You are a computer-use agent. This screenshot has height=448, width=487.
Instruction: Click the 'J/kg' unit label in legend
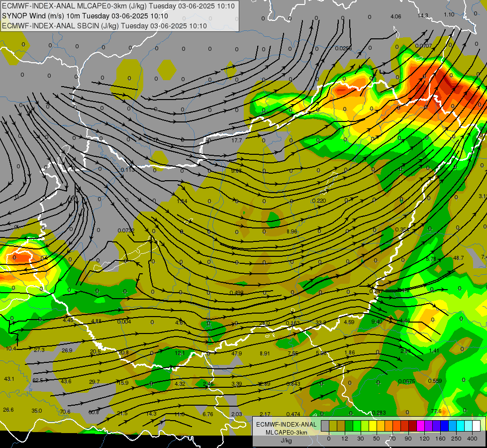286,441
